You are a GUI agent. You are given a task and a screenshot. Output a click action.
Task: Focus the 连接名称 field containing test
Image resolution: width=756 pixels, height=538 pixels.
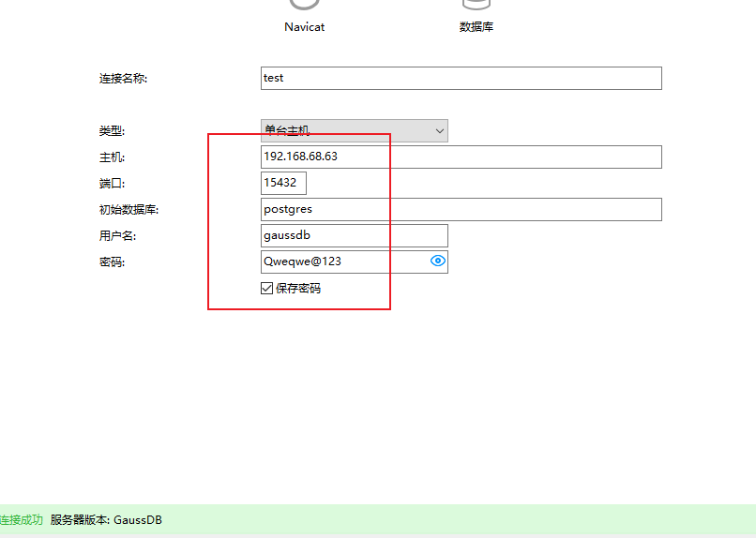461,78
